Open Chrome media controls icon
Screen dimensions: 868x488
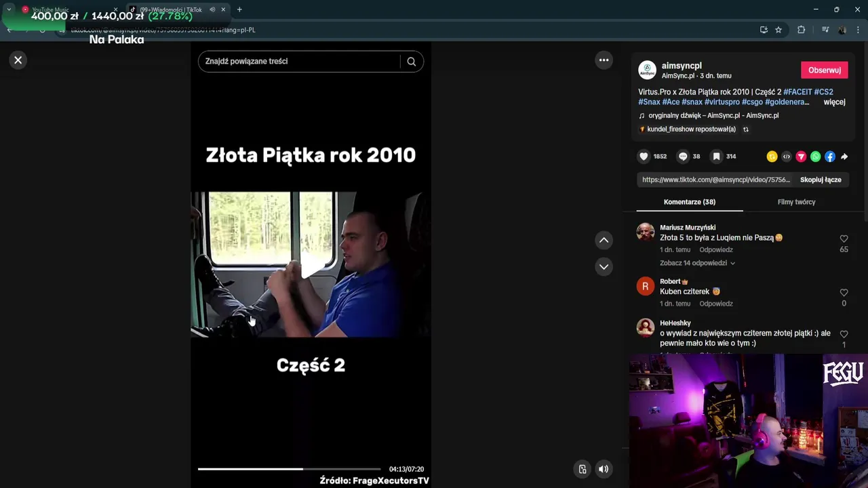825,30
